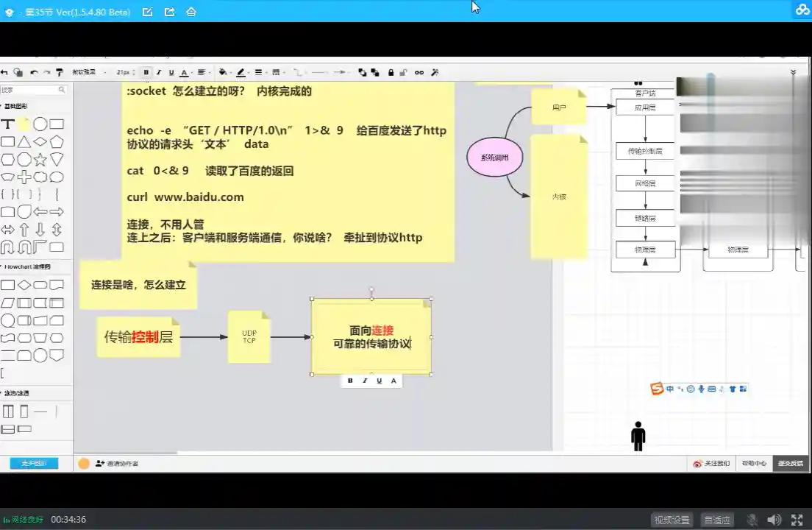The image size is (812, 530).
Task: Bring shape to front with layer icon
Action: coord(362,73)
